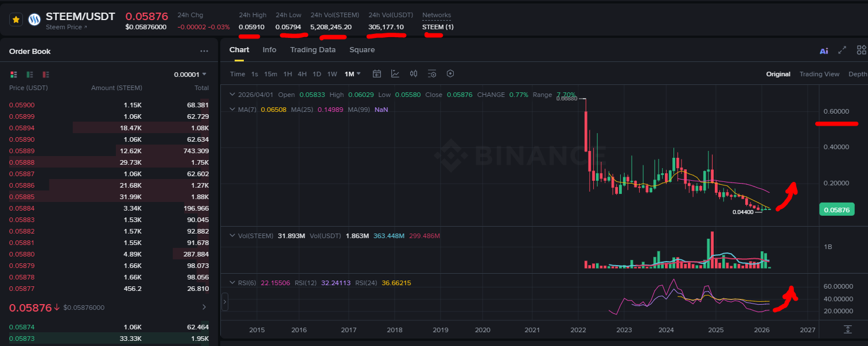This screenshot has width=868, height=346.
Task: Click the chart scroll-to-latest icon at bottom right
Action: coord(848,329)
